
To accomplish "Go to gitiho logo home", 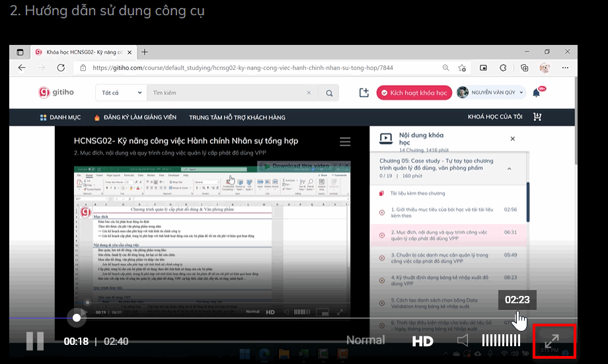I will click(x=56, y=92).
